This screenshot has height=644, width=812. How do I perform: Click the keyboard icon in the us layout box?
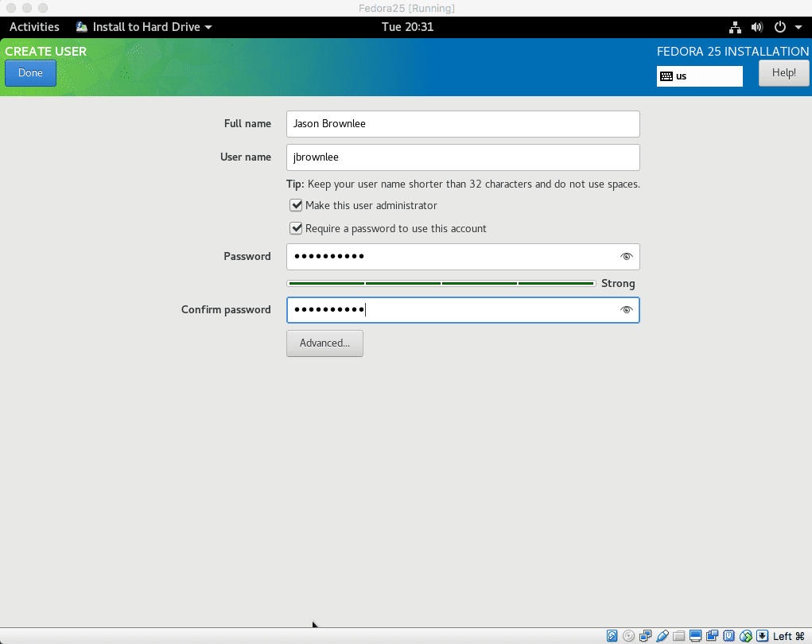coord(666,76)
